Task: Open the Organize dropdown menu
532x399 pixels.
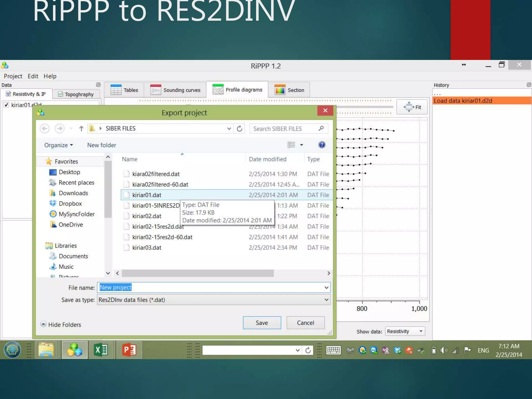Action: (58, 145)
